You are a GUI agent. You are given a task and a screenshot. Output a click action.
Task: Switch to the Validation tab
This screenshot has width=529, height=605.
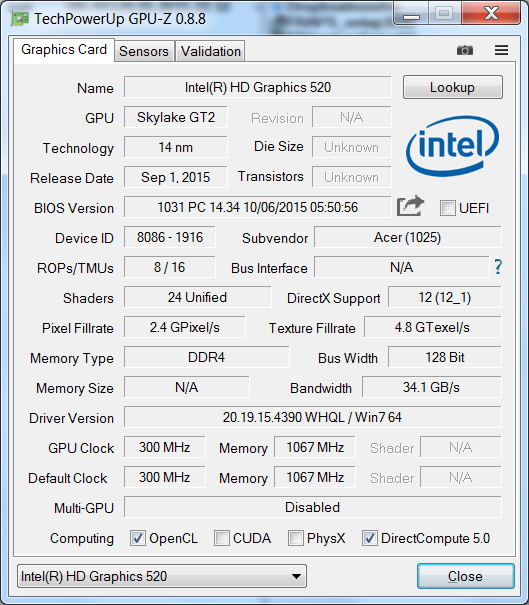point(210,51)
